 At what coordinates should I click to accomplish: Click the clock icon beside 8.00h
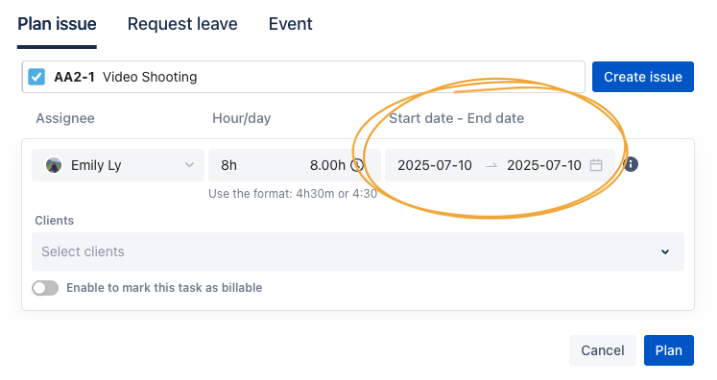click(357, 165)
